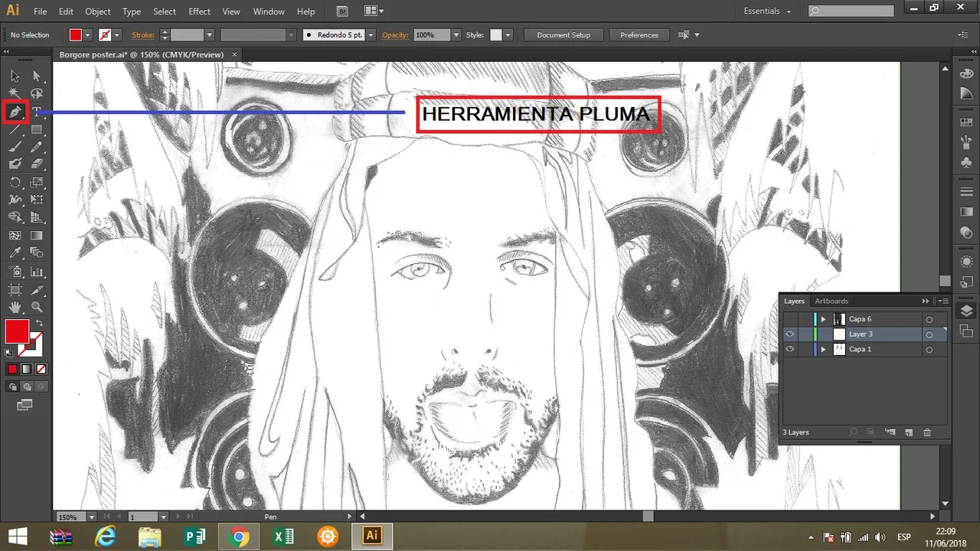Select the Free Transform tool
The image size is (980, 551).
[x=36, y=200]
